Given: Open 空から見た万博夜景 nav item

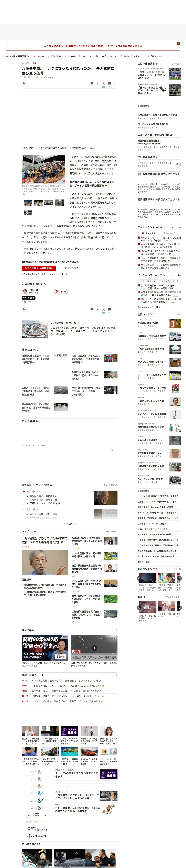Looking at the screenshot, I should [x=130, y=56].
